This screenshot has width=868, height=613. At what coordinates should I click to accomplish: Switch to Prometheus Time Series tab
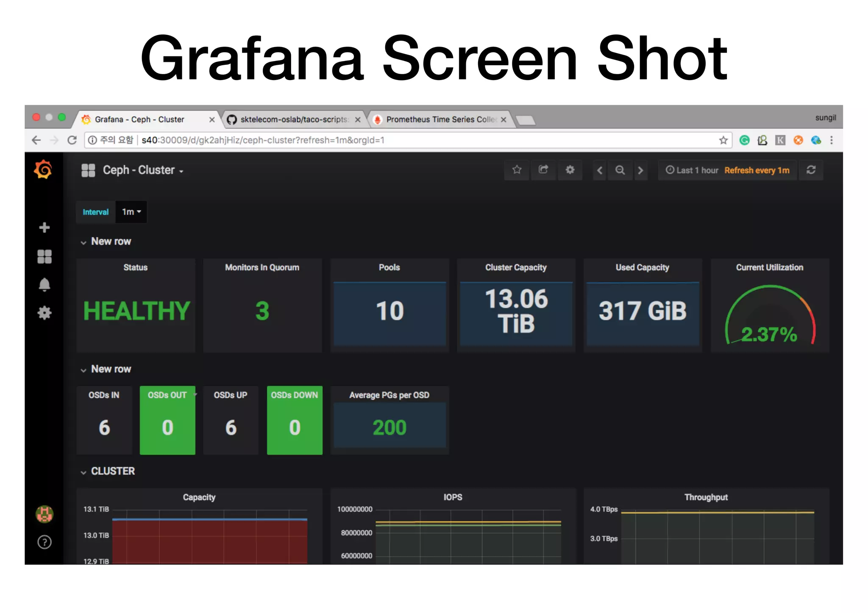coord(441,119)
